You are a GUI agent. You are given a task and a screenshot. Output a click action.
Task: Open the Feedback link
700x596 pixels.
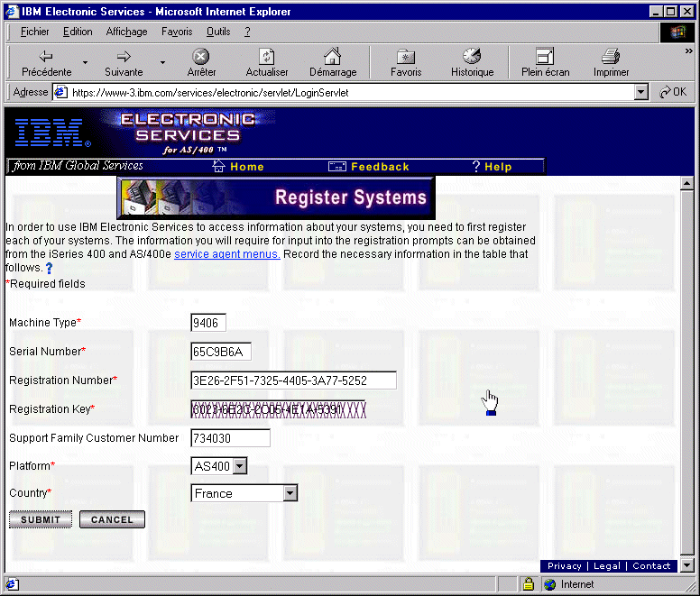[380, 167]
